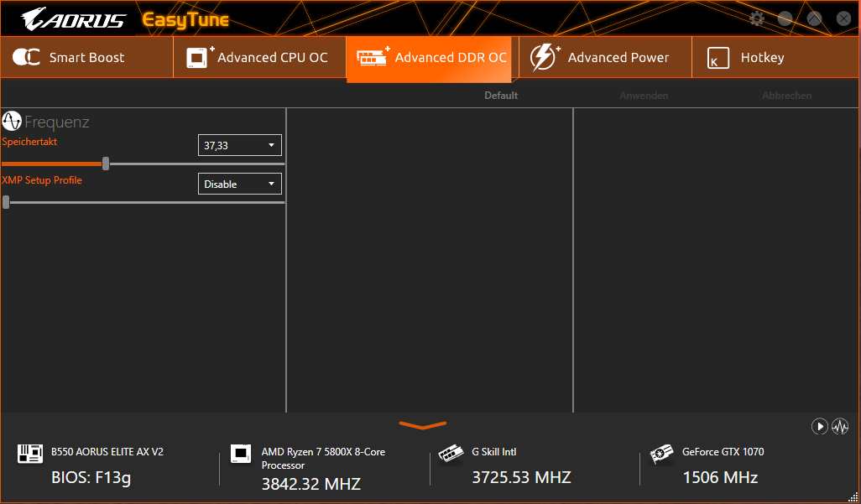Open the XMP Setup Profile Disable dropdown
Viewport: 861px width, 504px height.
click(239, 184)
